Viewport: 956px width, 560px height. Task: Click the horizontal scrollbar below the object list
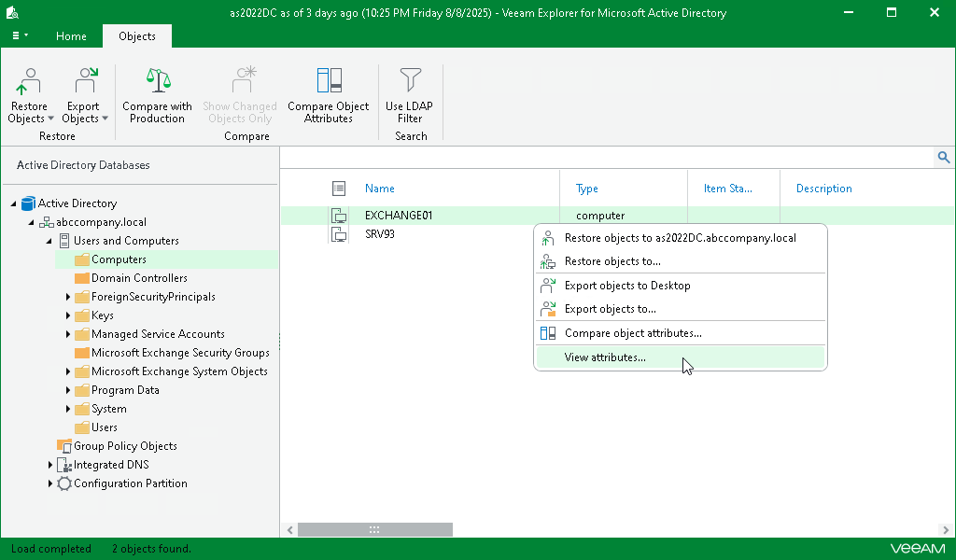[x=373, y=529]
